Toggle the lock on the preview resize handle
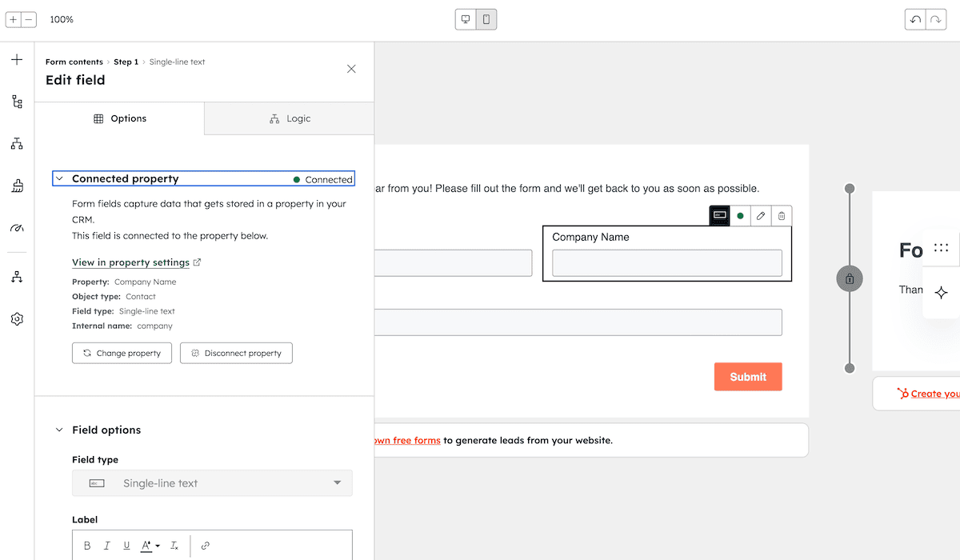This screenshot has height=560, width=960. (x=850, y=278)
